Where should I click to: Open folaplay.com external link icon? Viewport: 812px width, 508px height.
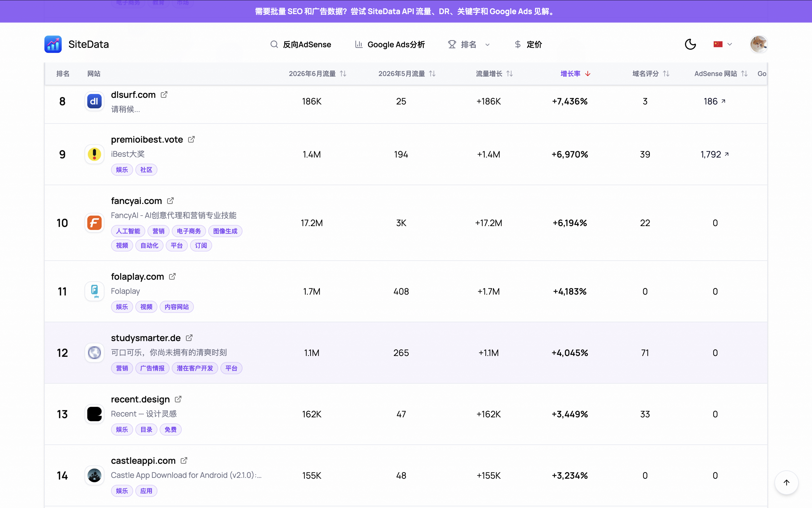click(x=172, y=276)
